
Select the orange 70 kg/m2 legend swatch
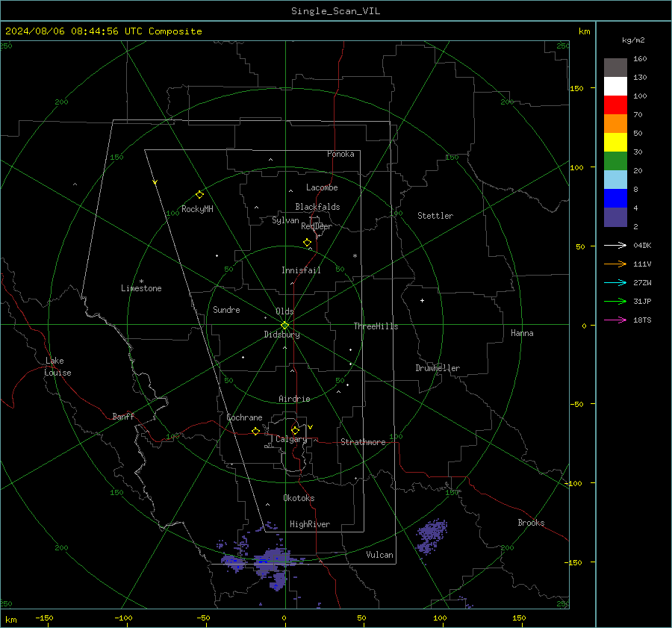(x=615, y=124)
